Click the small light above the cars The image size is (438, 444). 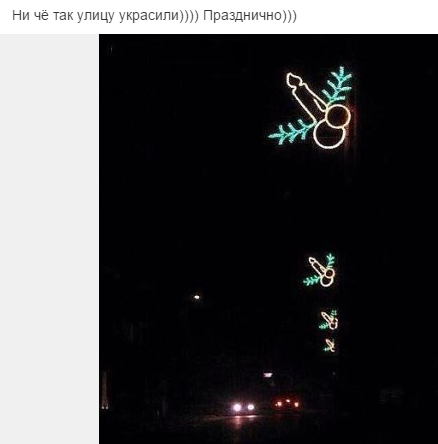tap(268, 375)
